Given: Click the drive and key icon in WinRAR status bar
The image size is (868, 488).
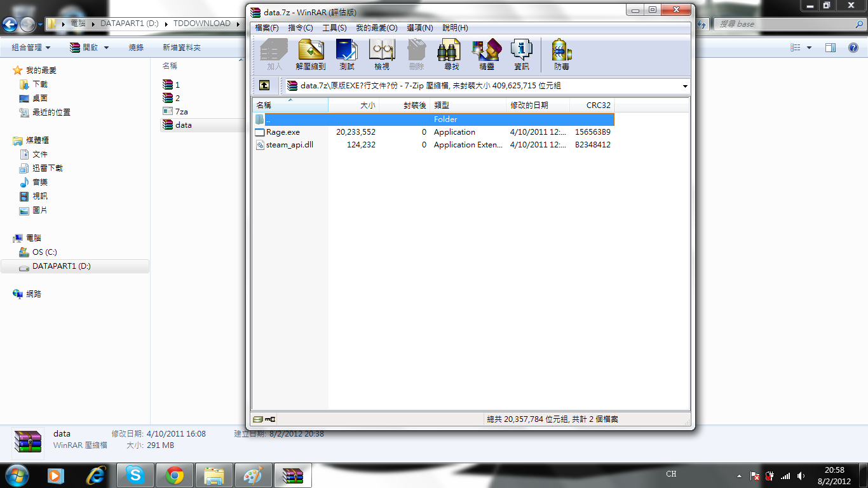Looking at the screenshot, I should (264, 419).
